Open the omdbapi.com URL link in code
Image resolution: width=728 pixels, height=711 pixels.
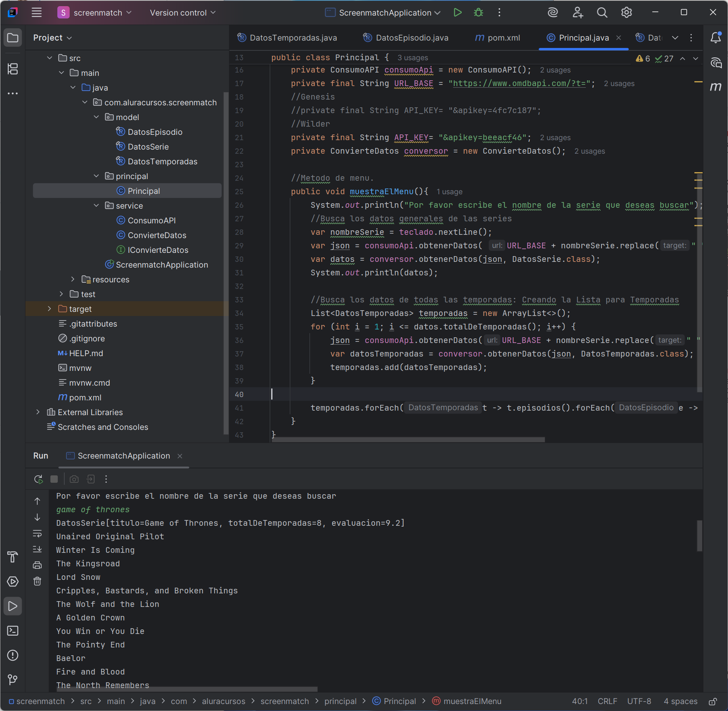point(519,84)
